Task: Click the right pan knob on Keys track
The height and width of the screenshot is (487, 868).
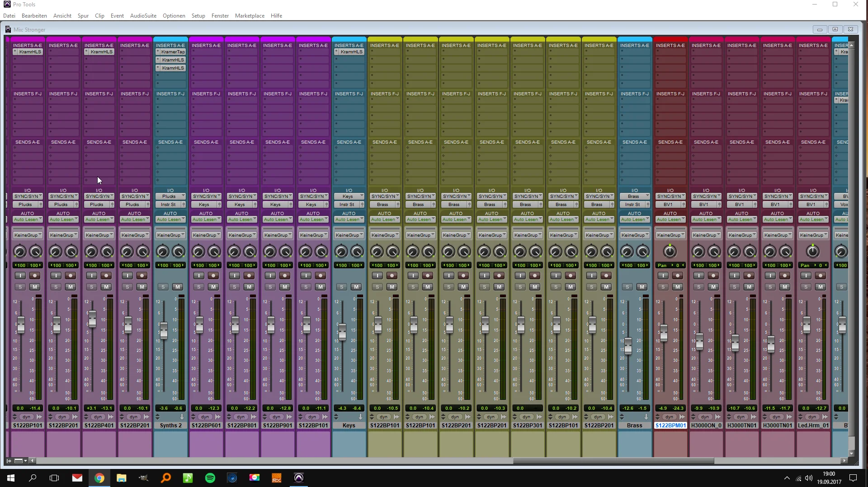Action: tap(357, 252)
